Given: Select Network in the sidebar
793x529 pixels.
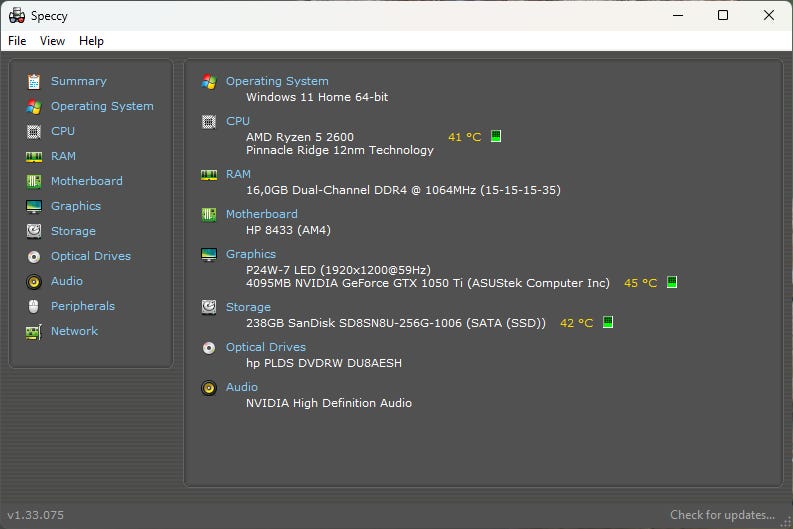Looking at the screenshot, I should coord(74,331).
